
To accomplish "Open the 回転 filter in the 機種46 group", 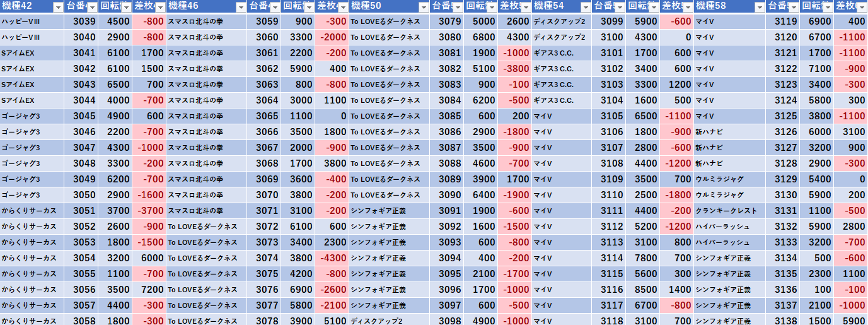I will point(309,7).
